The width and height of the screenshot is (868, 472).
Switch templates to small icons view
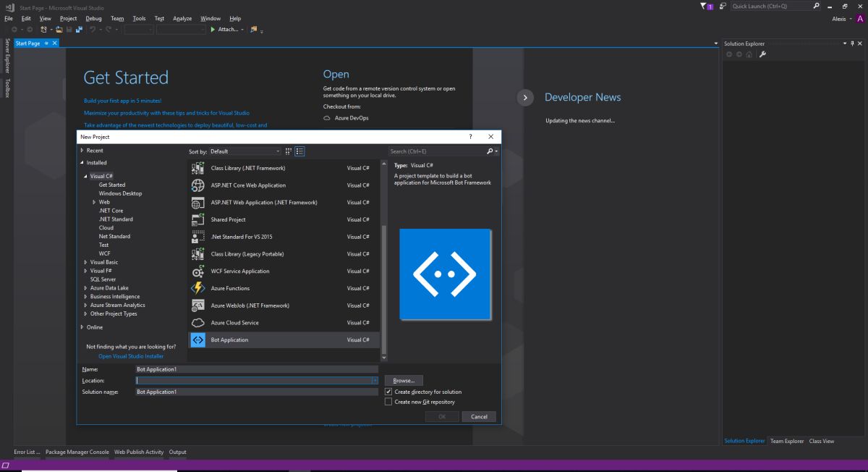point(289,151)
